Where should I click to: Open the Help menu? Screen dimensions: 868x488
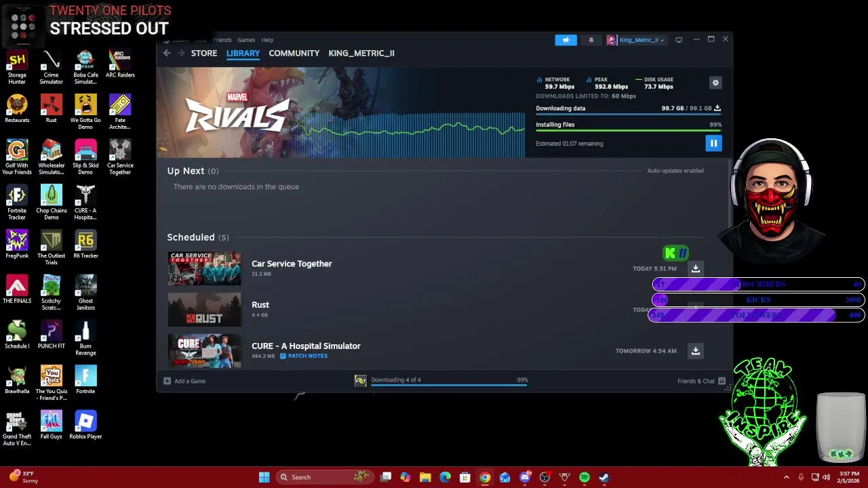pyautogui.click(x=267, y=40)
